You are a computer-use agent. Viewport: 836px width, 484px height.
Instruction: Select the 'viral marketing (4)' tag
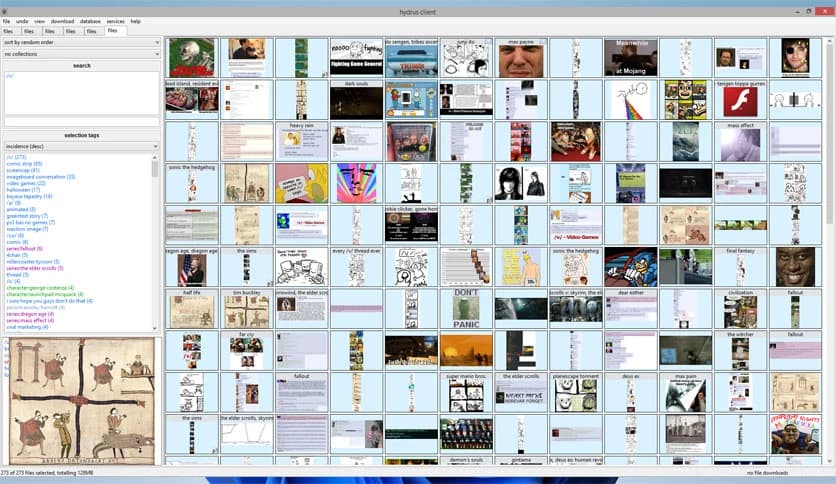pyautogui.click(x=27, y=327)
